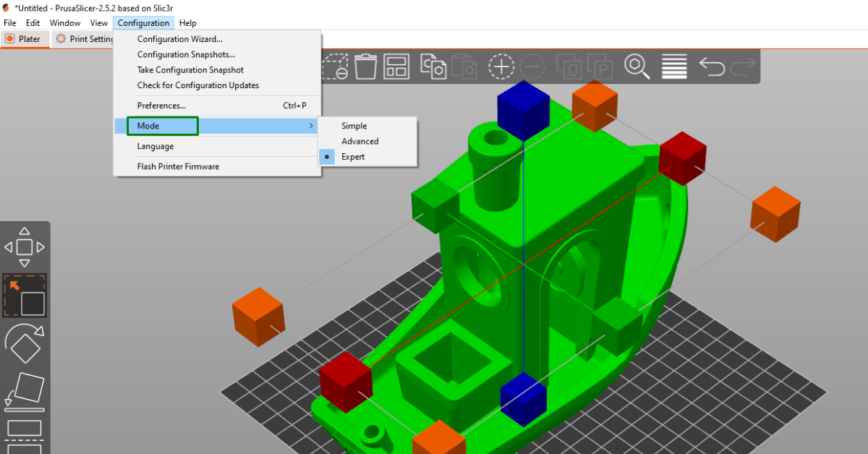Screen dimensions: 868x454
Task: Switch to the Plater tab
Action: point(25,39)
